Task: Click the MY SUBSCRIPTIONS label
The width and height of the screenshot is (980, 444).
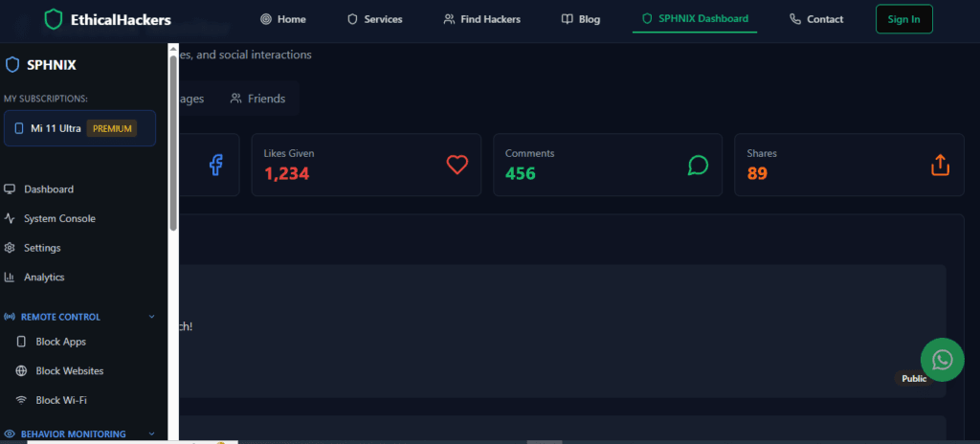Action: point(46,99)
